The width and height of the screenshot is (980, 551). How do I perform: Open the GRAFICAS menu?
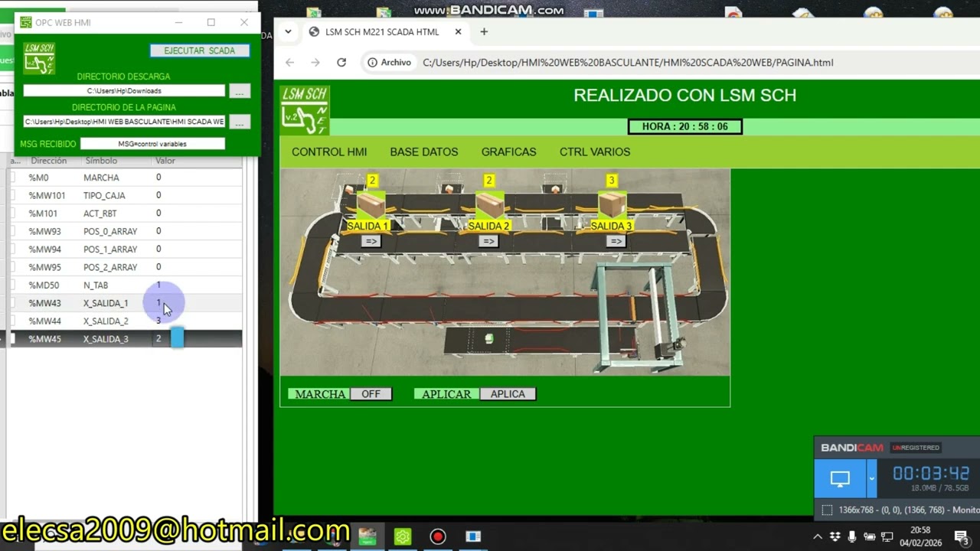508,152
